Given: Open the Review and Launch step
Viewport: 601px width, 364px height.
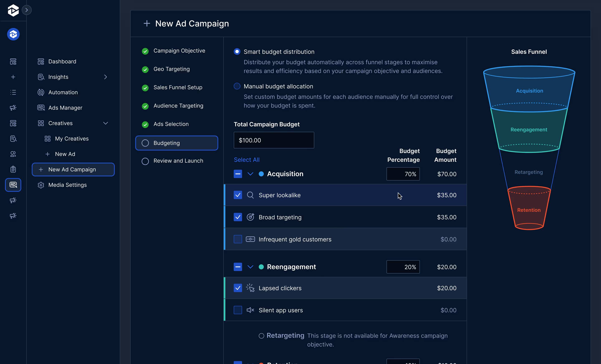Looking at the screenshot, I should [x=178, y=161].
